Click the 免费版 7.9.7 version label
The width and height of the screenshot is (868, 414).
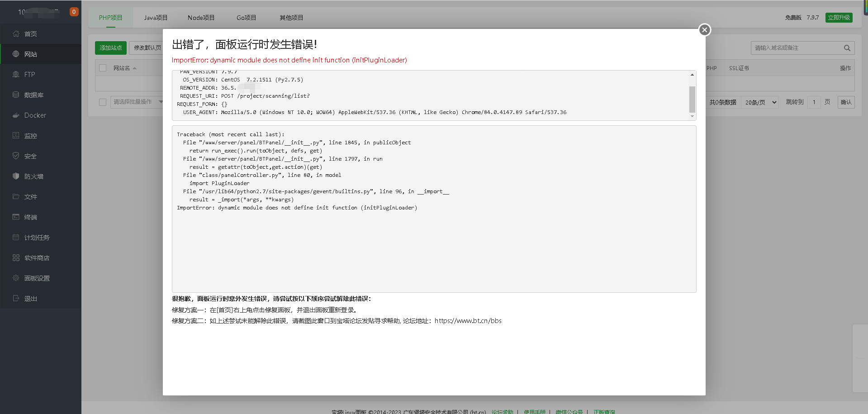(802, 18)
